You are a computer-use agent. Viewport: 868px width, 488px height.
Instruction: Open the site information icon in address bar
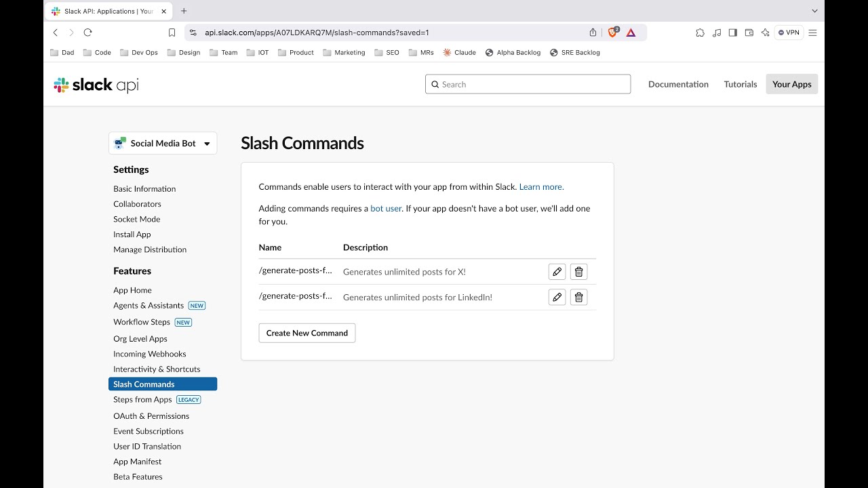[193, 33]
